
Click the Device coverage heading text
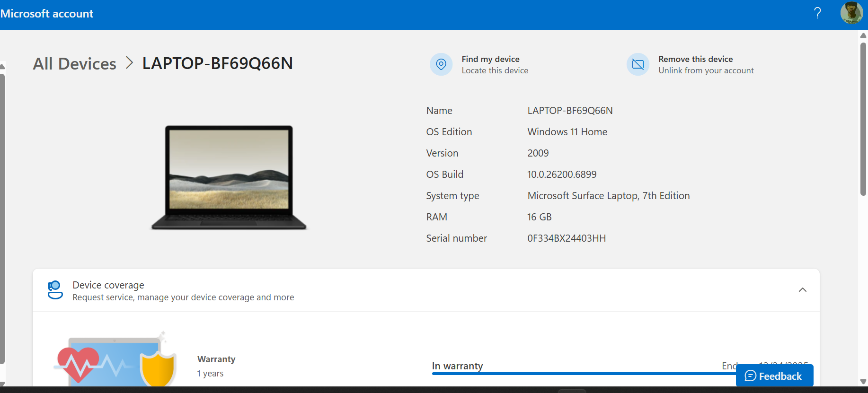pos(108,285)
